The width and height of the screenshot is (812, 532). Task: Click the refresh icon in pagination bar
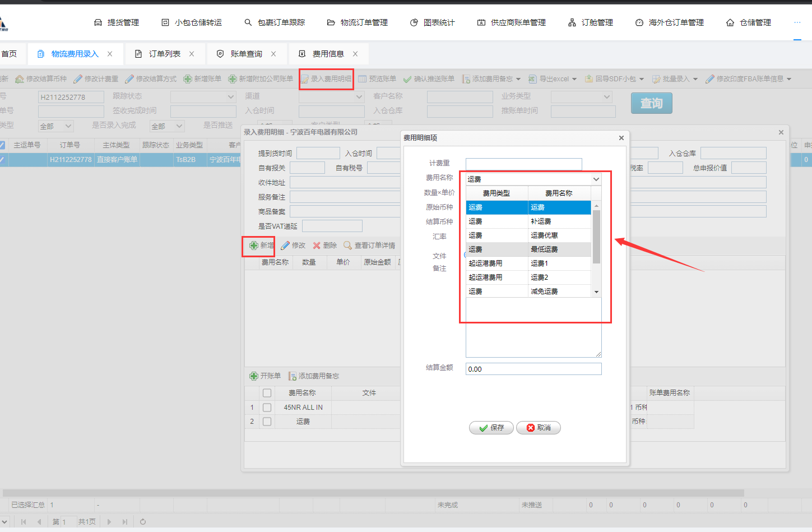pyautogui.click(x=143, y=522)
